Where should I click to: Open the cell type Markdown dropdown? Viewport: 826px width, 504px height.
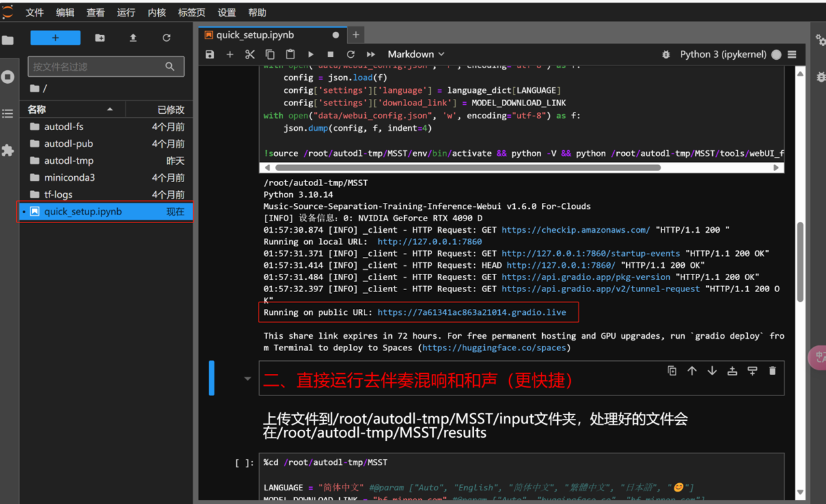pyautogui.click(x=416, y=55)
